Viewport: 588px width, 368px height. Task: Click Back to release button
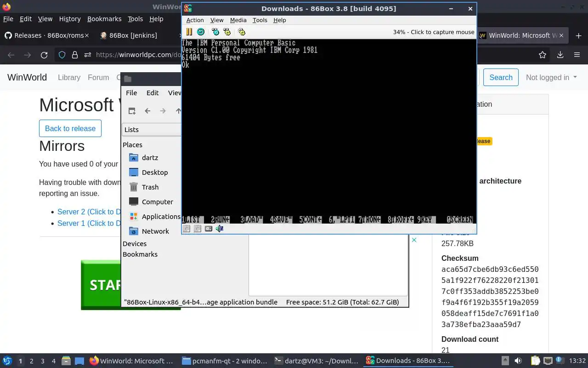click(70, 128)
